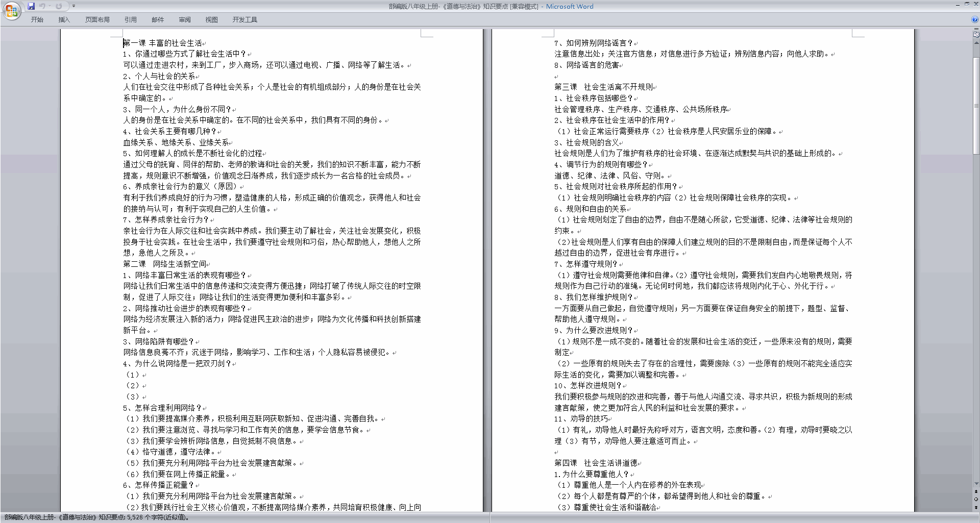
Task: Click line 8、网络谣言的危害
Action: (586, 65)
